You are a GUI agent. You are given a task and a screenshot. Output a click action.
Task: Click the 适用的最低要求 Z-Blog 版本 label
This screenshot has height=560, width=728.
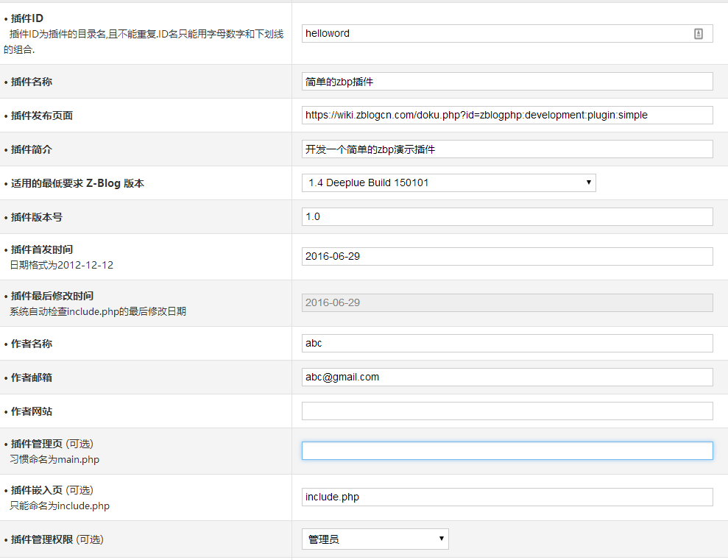[77, 183]
